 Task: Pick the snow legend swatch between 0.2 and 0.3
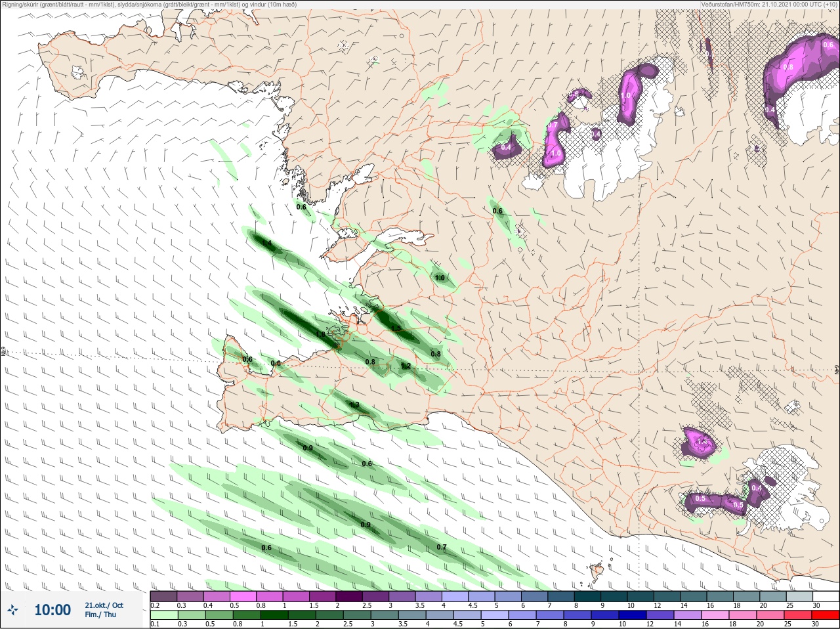[x=163, y=596]
